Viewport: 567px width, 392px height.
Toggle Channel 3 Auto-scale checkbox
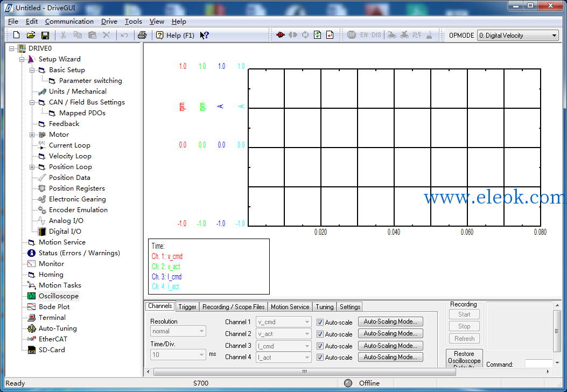(x=320, y=346)
